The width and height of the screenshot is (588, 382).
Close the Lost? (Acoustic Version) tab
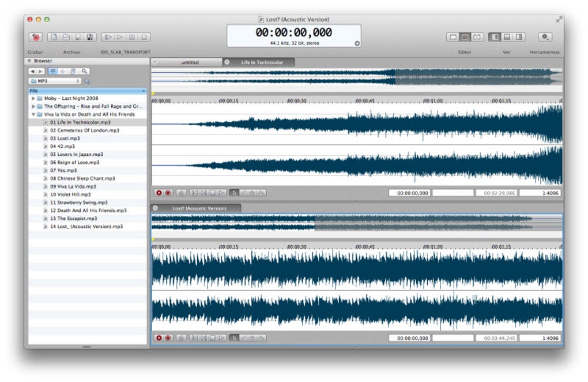pos(155,208)
